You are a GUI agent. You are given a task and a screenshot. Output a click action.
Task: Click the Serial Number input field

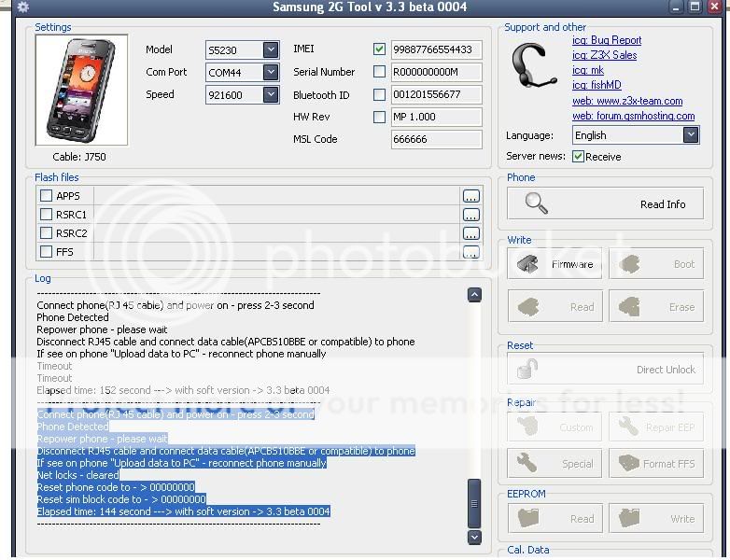(x=436, y=72)
